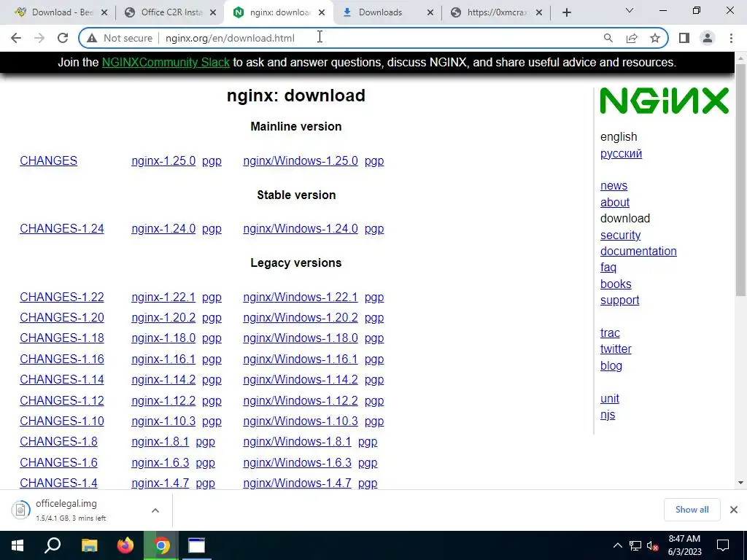
Task: Open the news sidebar link
Action: tap(614, 186)
